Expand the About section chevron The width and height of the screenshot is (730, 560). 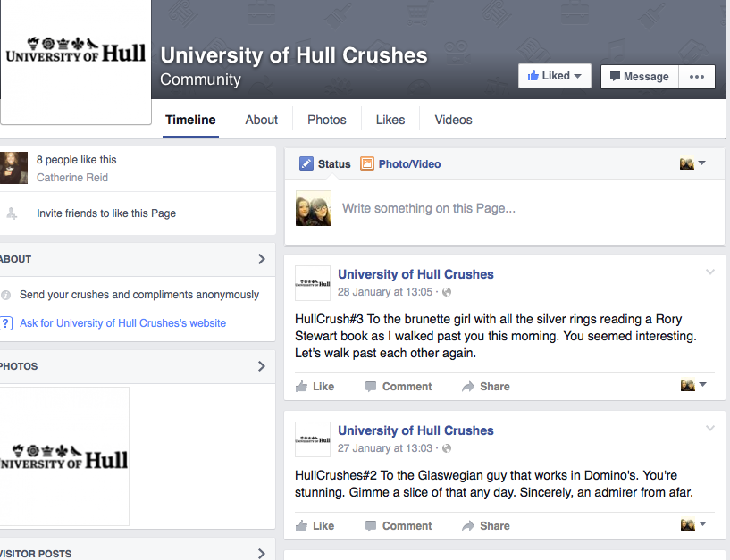[261, 259]
